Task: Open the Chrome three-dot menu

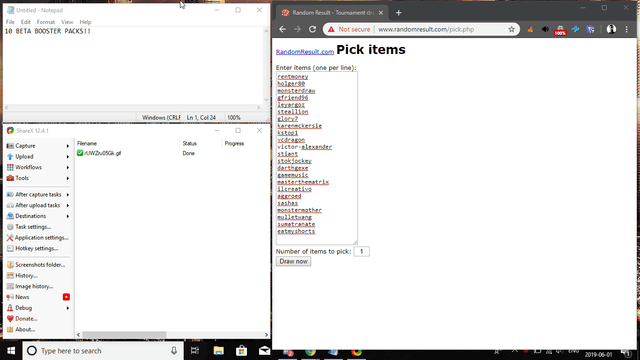Action: [627, 29]
